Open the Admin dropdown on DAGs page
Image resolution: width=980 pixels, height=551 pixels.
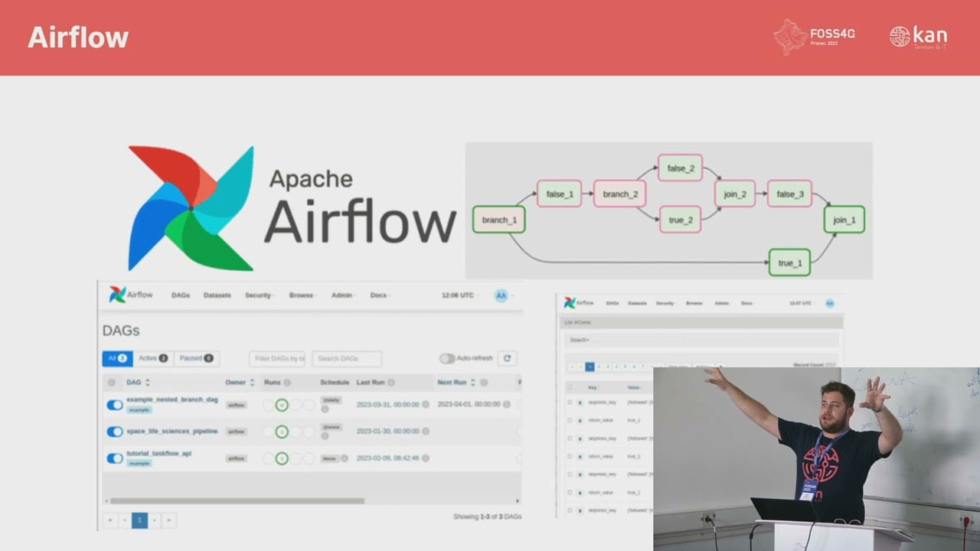pyautogui.click(x=342, y=295)
